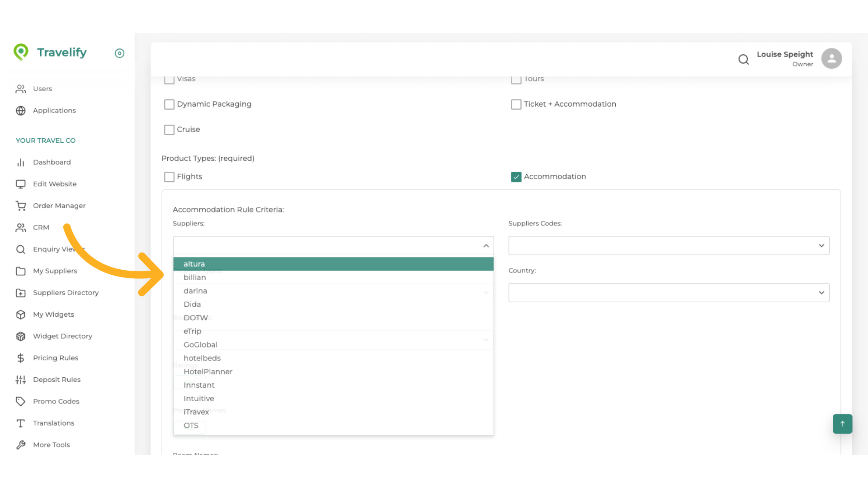
Task: Open the search magnifier in the header
Action: (744, 59)
